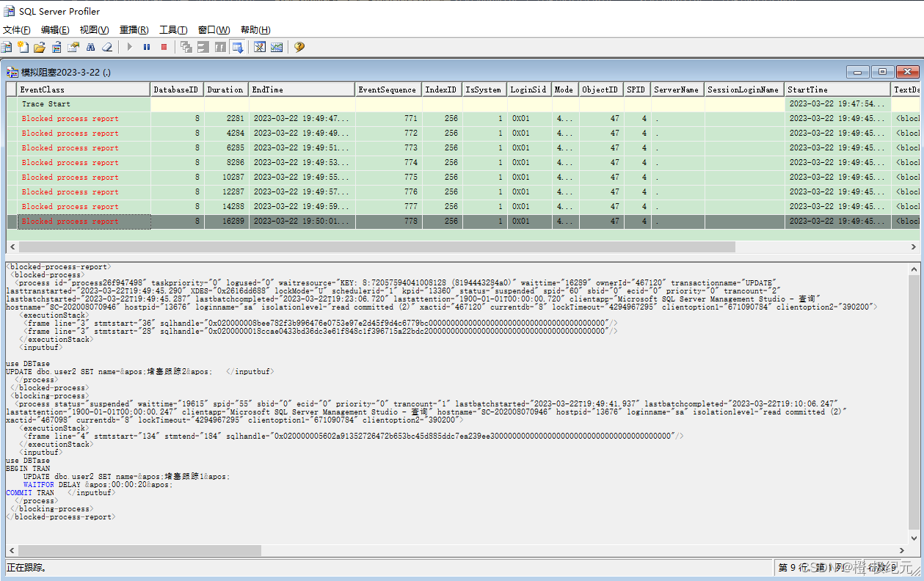Click the ServerName column header
The height and width of the screenshot is (581, 924).
click(677, 89)
